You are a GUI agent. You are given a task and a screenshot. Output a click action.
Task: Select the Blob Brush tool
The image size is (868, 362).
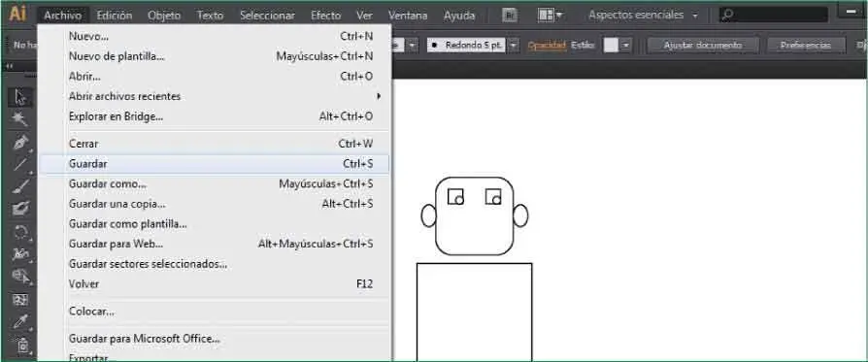click(20, 209)
